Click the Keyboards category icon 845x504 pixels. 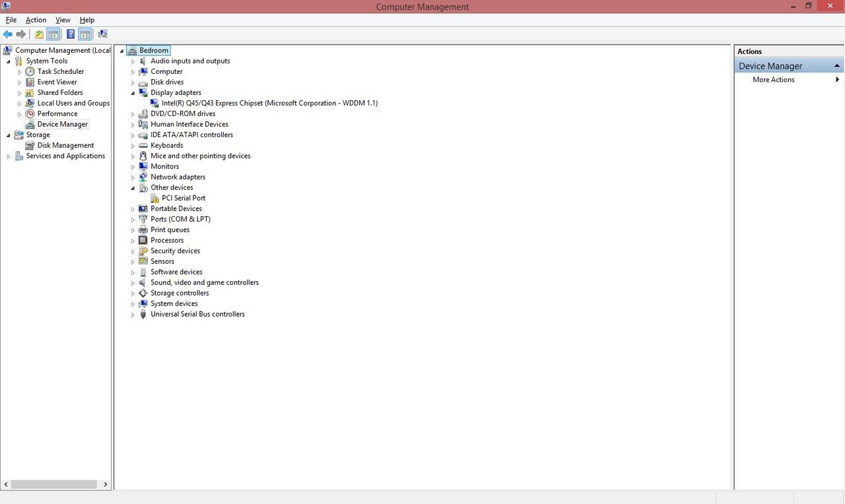tap(143, 145)
